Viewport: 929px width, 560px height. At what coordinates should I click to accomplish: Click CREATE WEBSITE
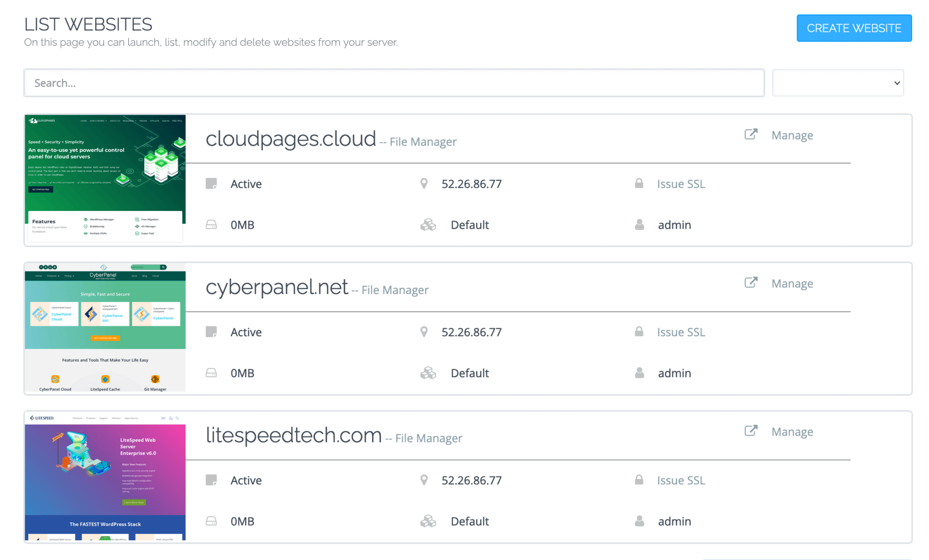point(854,28)
